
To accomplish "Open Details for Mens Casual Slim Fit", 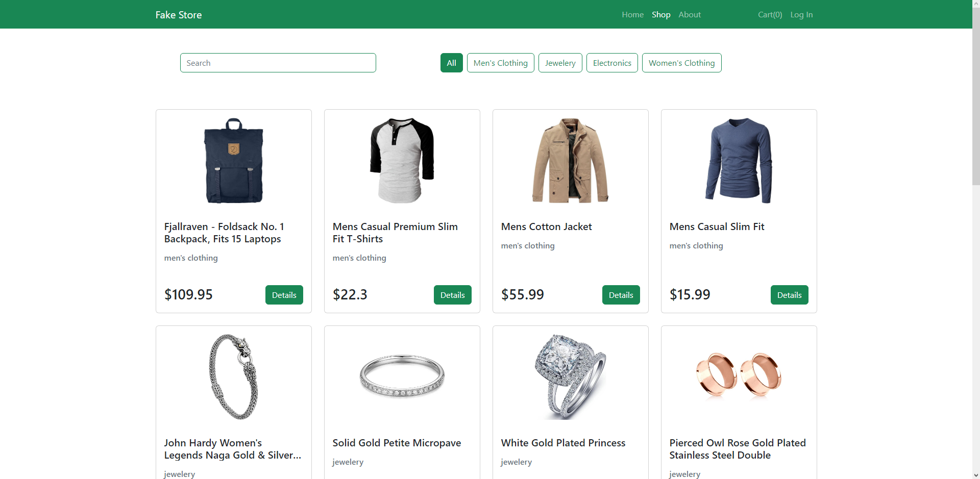I will click(789, 295).
